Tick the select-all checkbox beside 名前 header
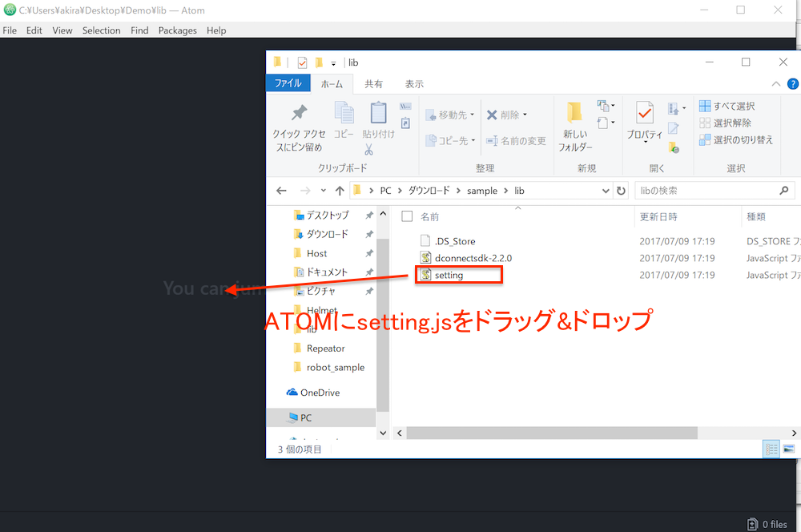This screenshot has height=532, width=801. click(407, 216)
